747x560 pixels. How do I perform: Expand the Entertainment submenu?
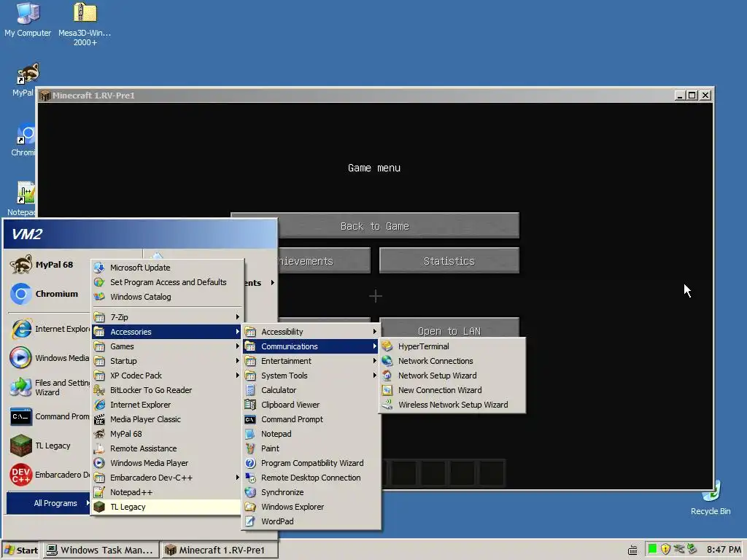pos(311,361)
